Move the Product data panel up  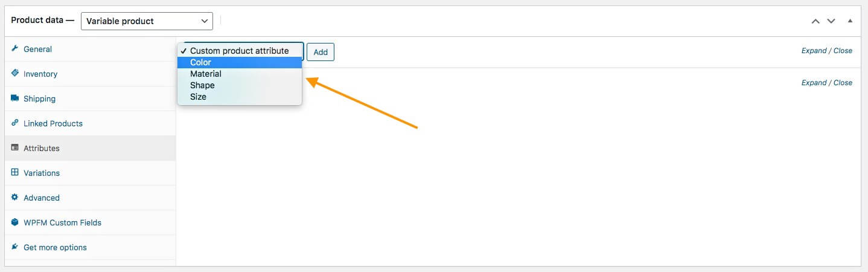click(815, 21)
